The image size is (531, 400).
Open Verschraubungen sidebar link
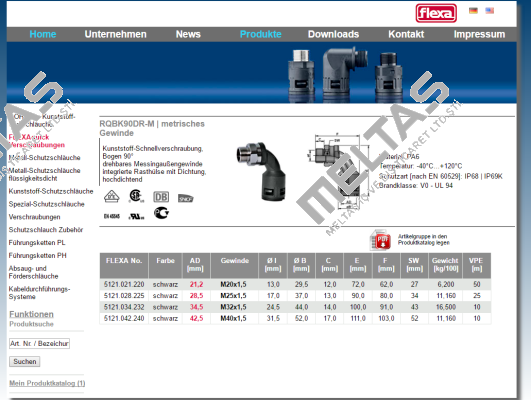pyautogui.click(x=35, y=217)
